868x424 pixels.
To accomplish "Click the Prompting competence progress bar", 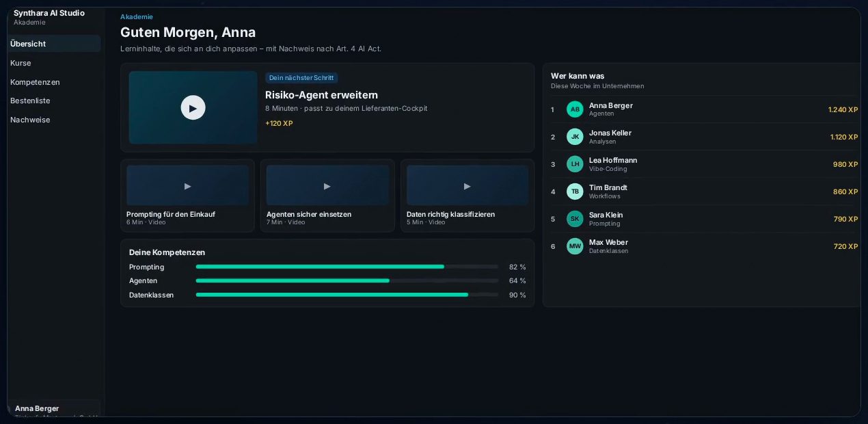I will coord(347,267).
